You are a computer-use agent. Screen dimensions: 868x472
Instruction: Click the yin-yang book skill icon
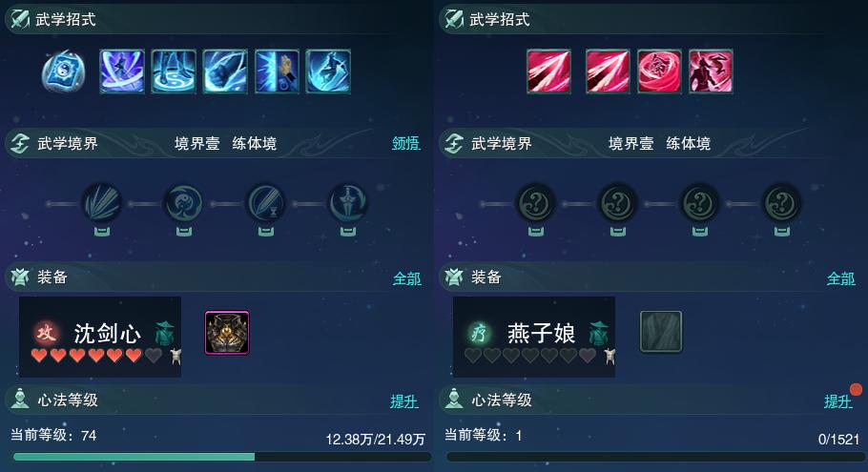(x=64, y=72)
